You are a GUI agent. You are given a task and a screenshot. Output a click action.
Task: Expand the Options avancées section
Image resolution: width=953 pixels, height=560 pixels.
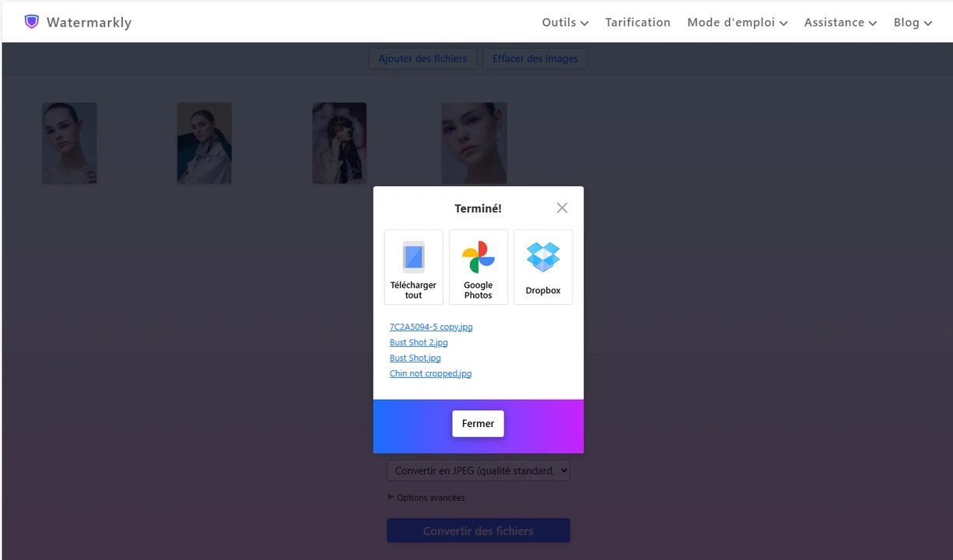(x=426, y=497)
